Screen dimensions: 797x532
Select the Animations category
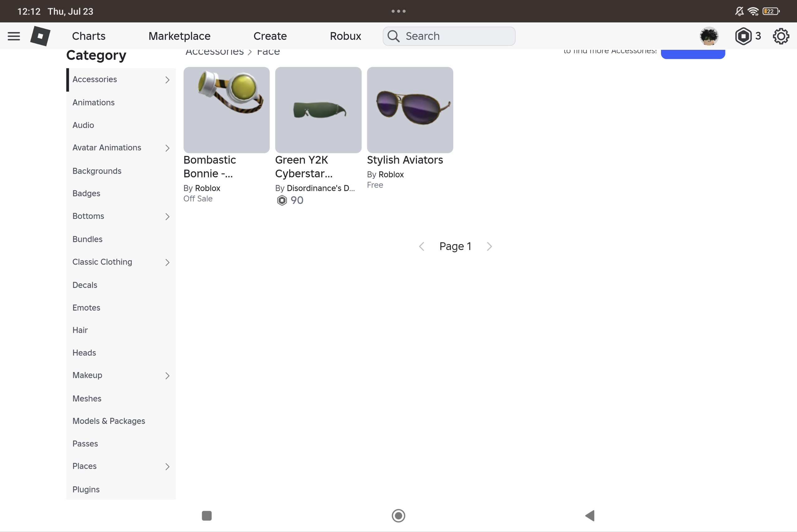pos(121,102)
